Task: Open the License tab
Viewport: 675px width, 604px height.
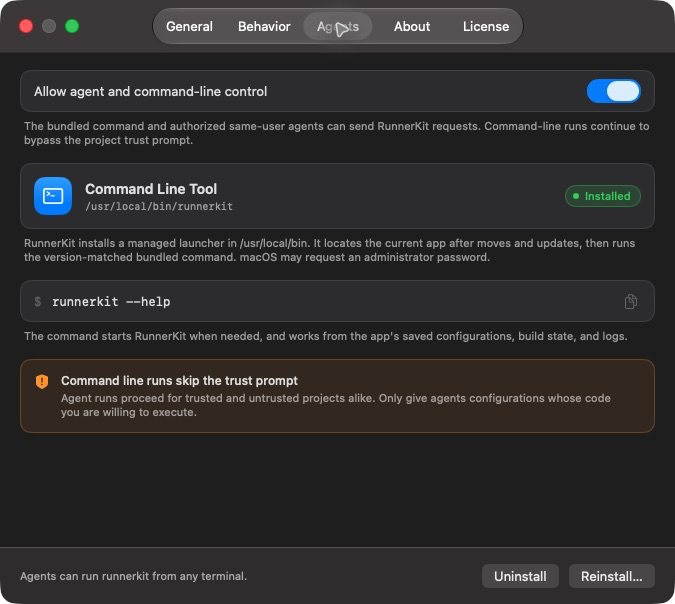Action: 486,27
